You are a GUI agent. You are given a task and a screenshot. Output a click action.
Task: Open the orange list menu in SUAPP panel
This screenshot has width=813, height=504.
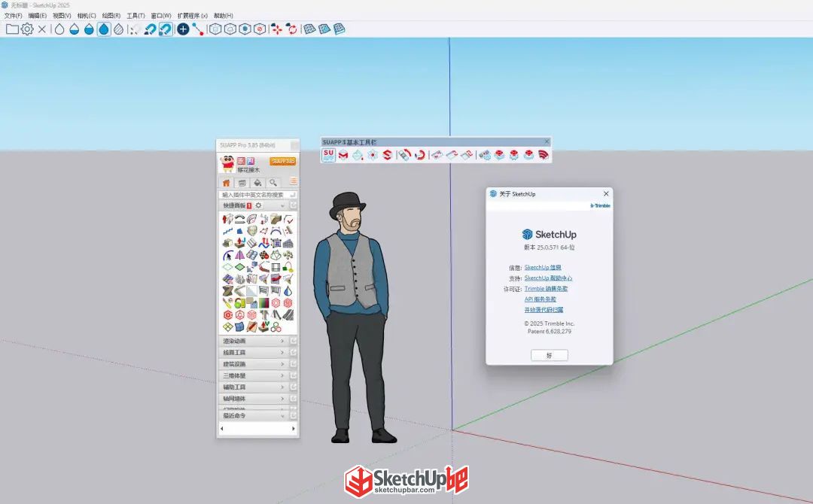point(293,181)
